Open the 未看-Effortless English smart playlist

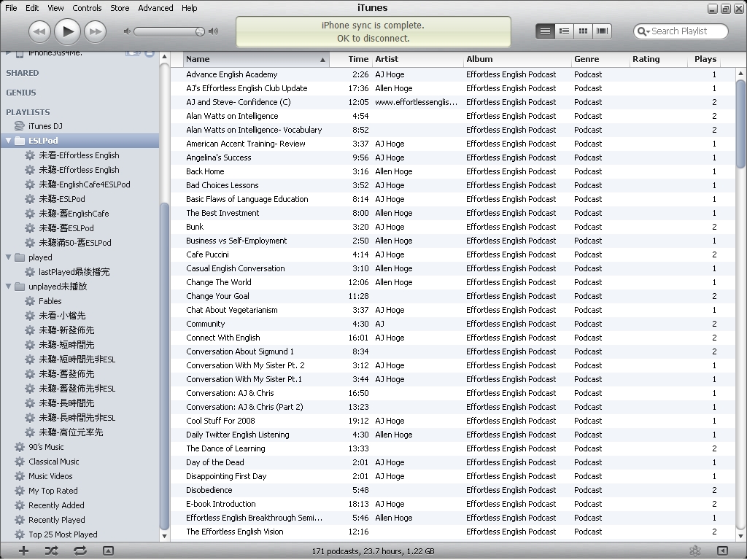pos(80,155)
